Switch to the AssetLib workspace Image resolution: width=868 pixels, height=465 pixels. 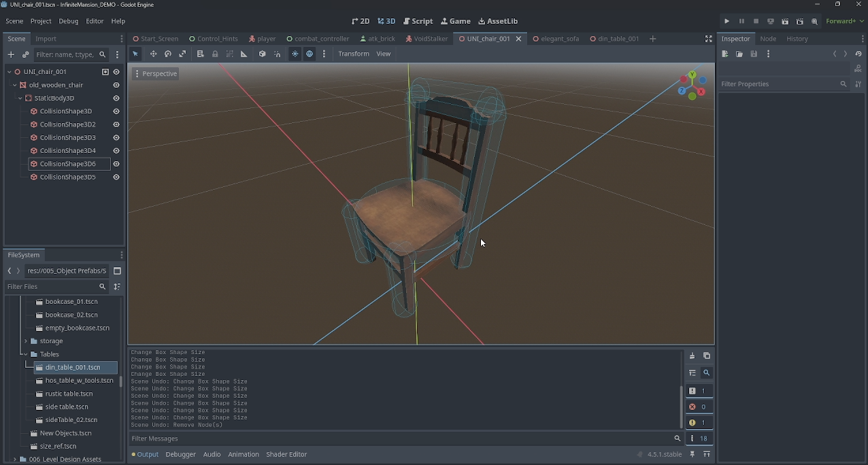498,21
